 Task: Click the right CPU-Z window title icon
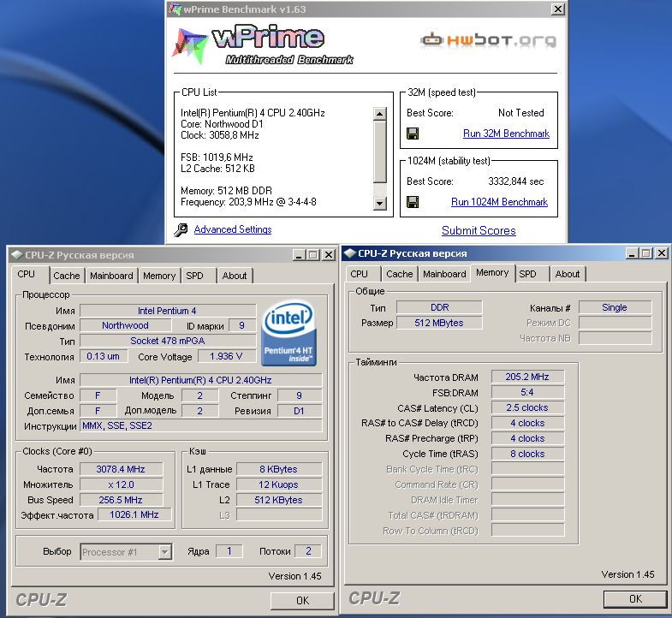[x=350, y=253]
